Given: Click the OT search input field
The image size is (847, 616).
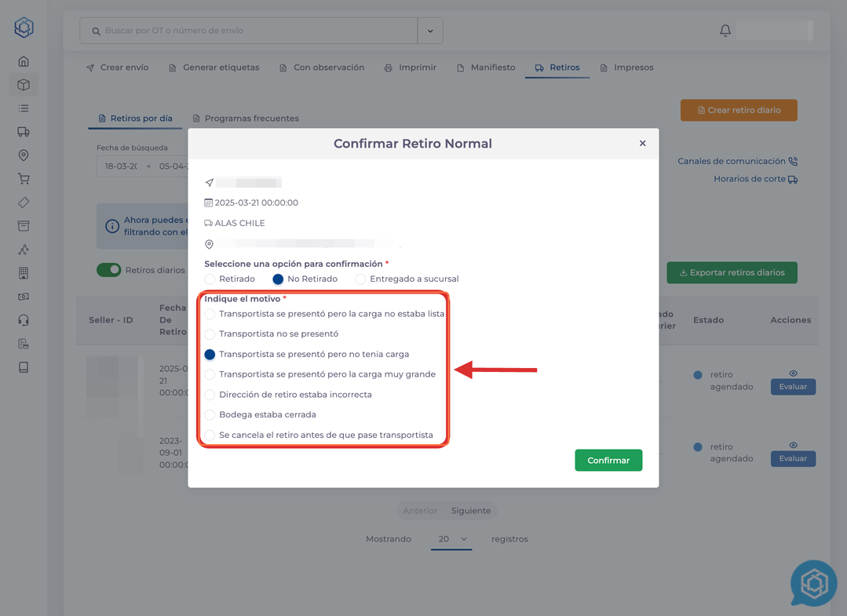Looking at the screenshot, I should coord(251,31).
